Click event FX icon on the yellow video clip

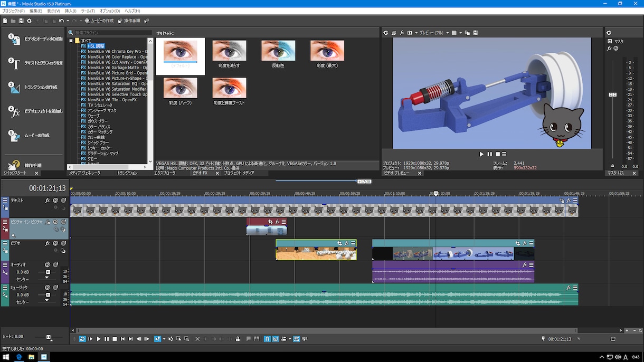[x=347, y=243]
